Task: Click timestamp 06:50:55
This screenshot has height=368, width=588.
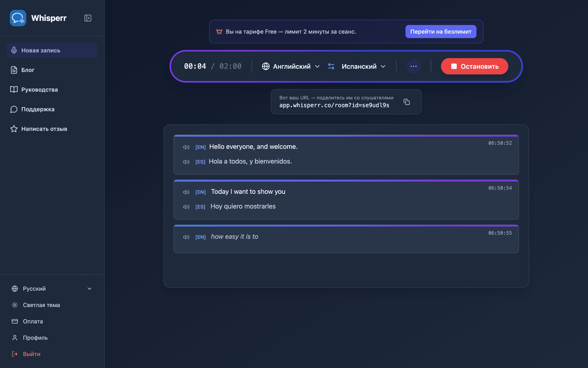Action: (500, 233)
